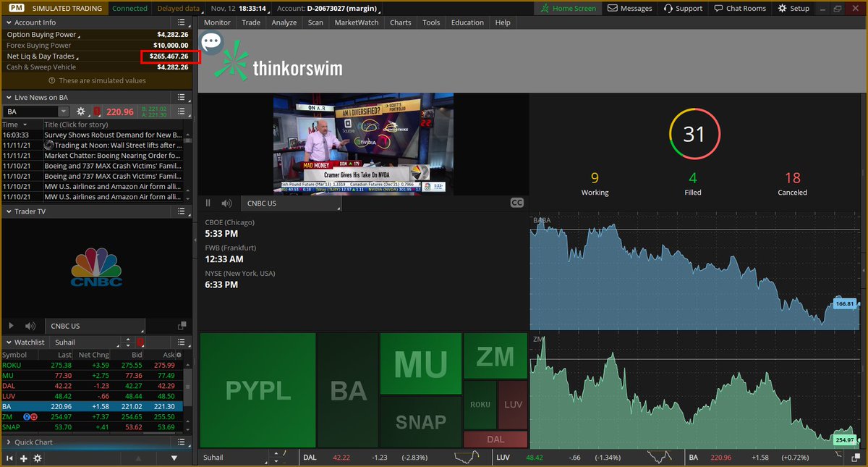868x467 pixels.
Task: Open the BA symbol dropdown arrow
Action: [64, 112]
